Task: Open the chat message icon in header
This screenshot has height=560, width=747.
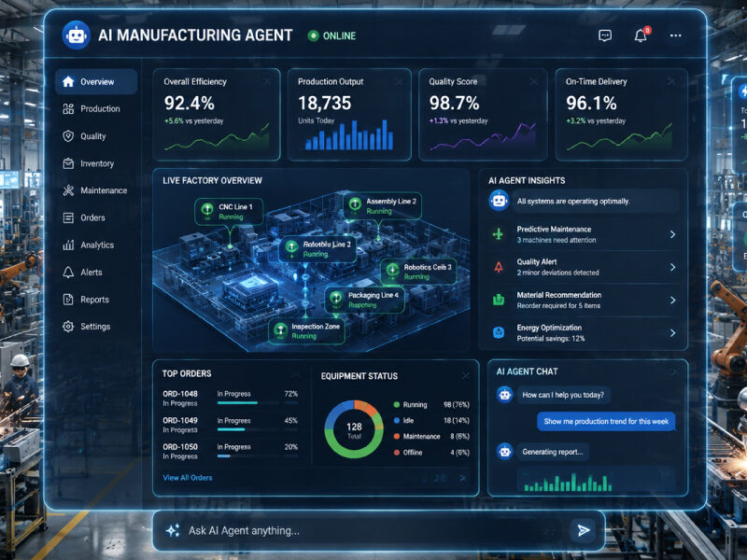Action: coord(605,35)
